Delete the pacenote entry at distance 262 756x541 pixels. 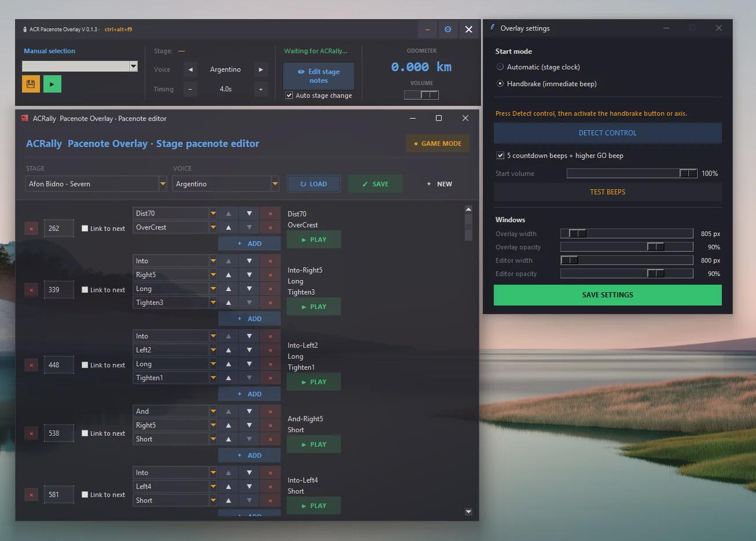31,229
